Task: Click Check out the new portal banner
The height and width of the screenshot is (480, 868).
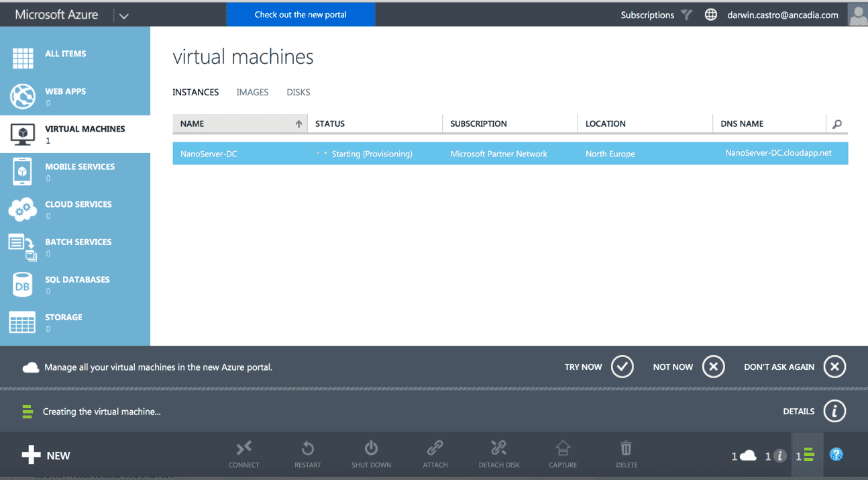Action: (301, 15)
